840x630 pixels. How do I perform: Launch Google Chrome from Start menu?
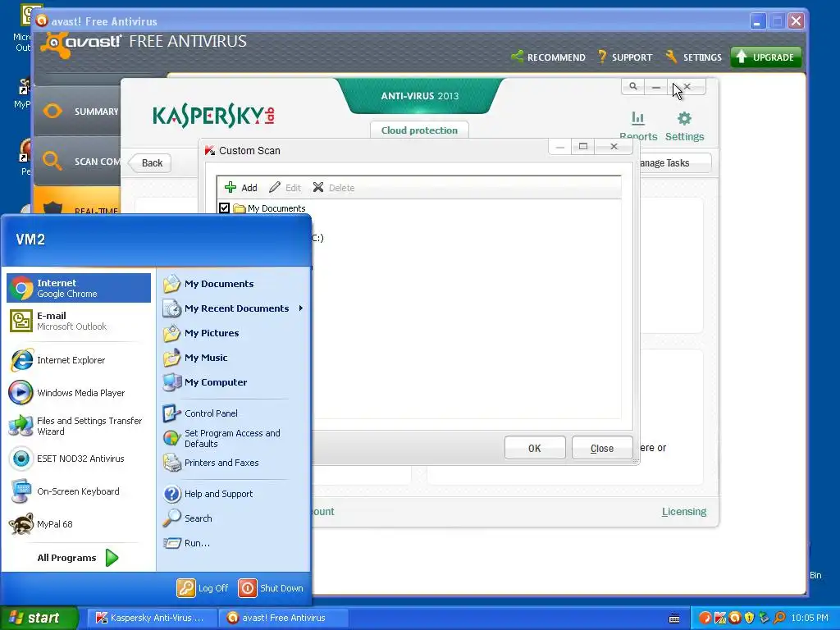[79, 288]
